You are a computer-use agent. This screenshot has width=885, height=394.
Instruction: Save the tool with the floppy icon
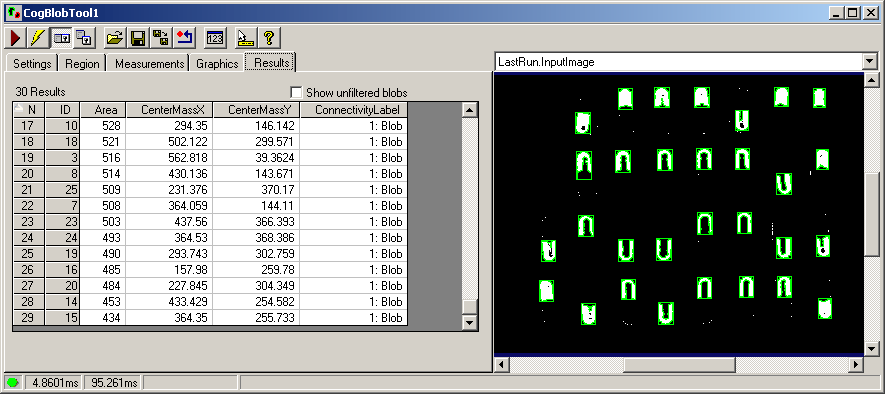tap(137, 38)
